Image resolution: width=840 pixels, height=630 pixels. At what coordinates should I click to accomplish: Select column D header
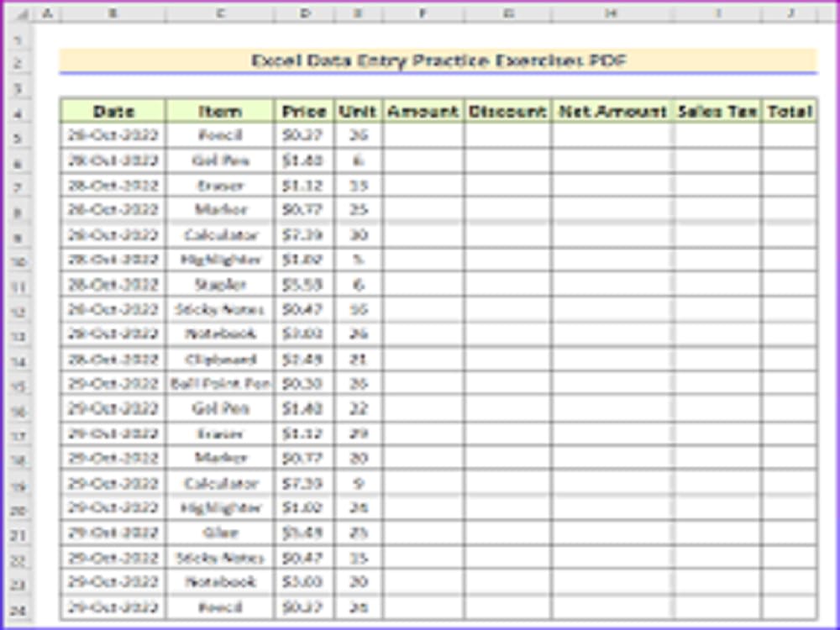tap(304, 14)
